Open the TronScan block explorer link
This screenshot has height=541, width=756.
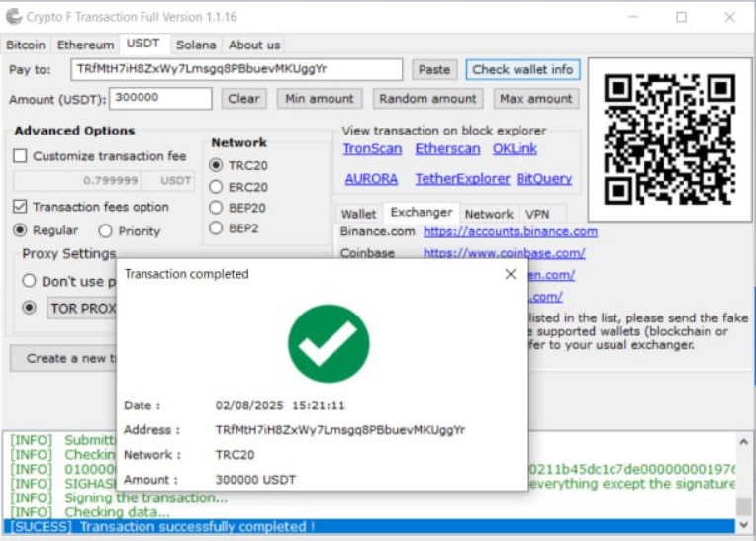coord(372,149)
